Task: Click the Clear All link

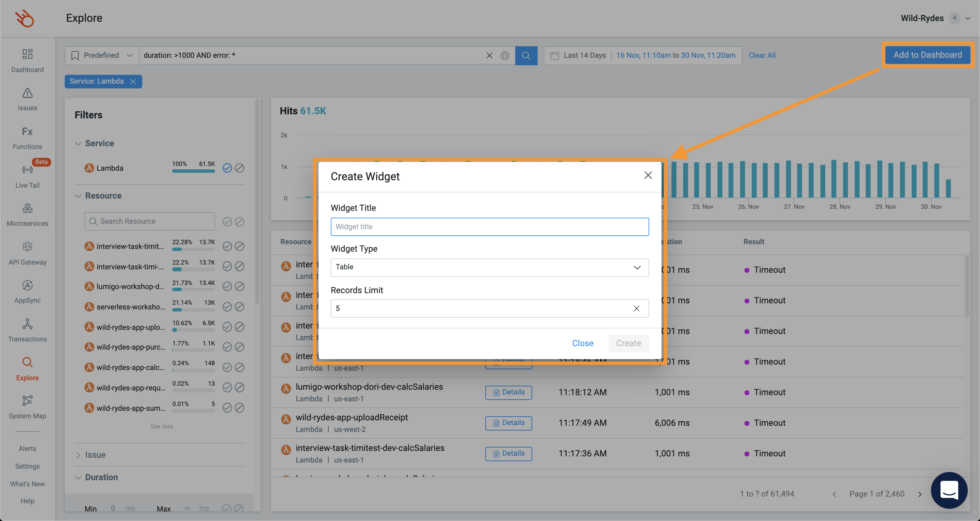Action: (x=762, y=55)
